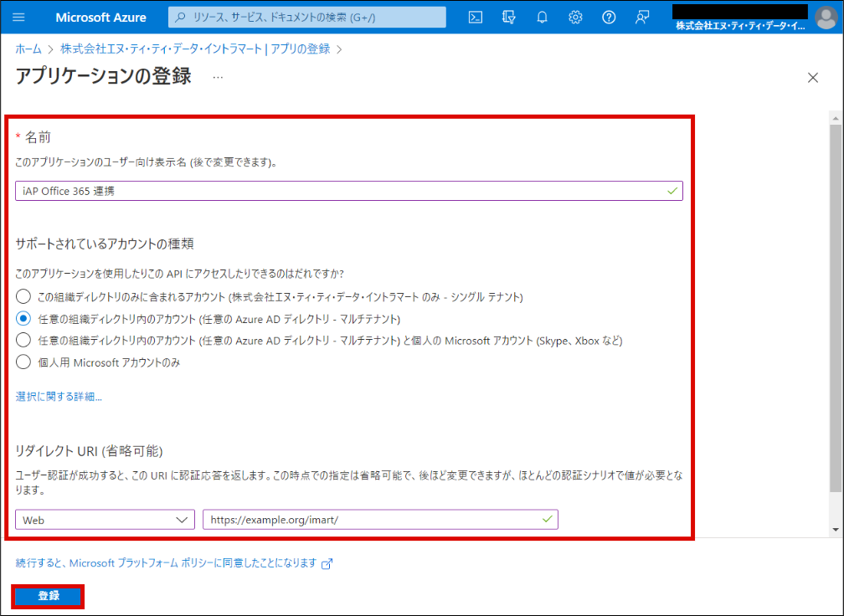Screen dimensions: 844x616
Task: Click the vertical scrollbar thumb
Action: point(836,308)
